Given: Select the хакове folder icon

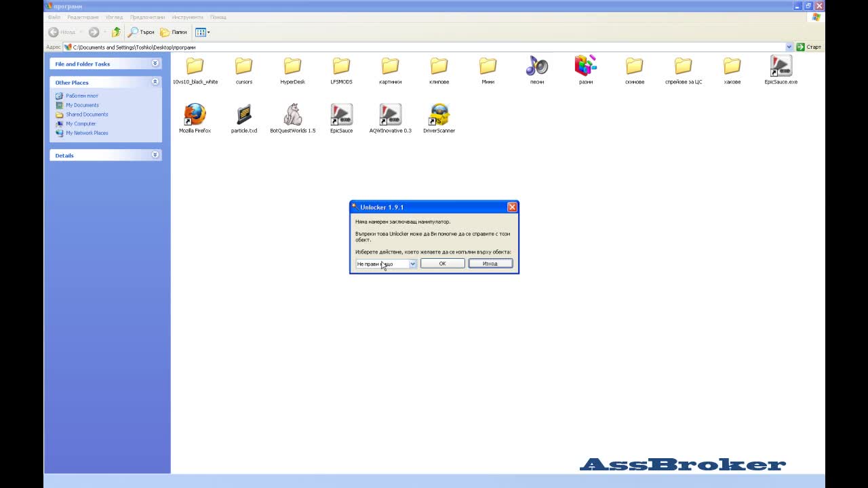Looking at the screenshot, I should (732, 66).
